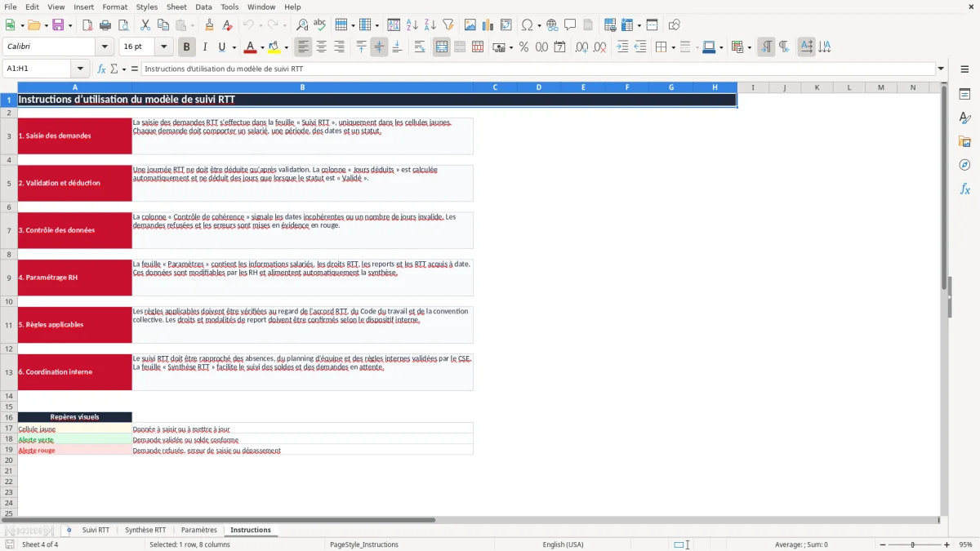Open the Data menu
The height and width of the screenshot is (551, 980).
tap(203, 7)
